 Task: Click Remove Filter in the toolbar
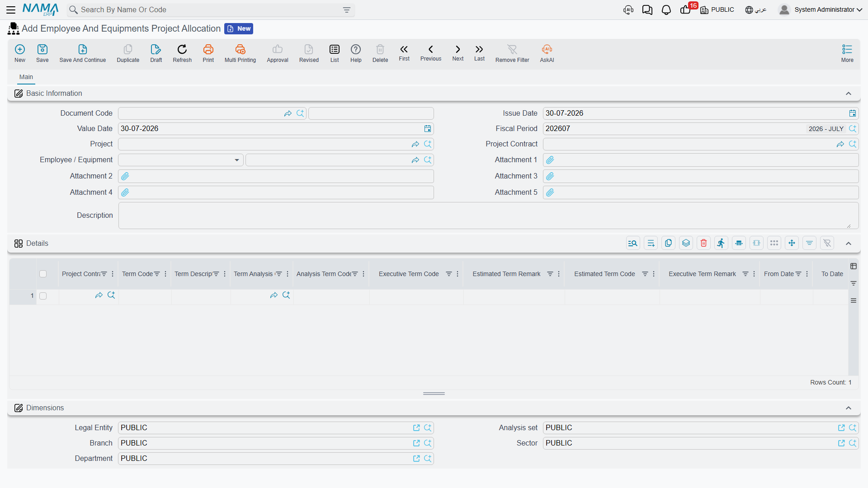(512, 53)
